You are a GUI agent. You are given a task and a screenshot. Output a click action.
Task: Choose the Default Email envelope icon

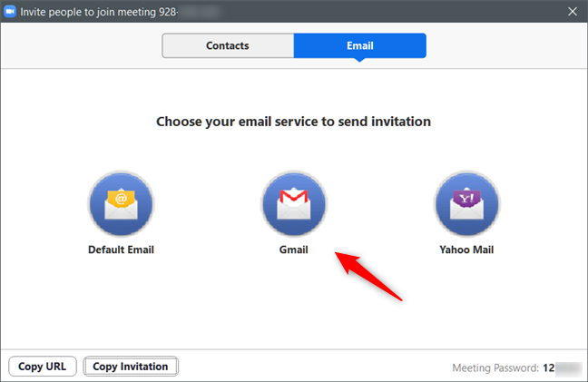[x=121, y=203]
